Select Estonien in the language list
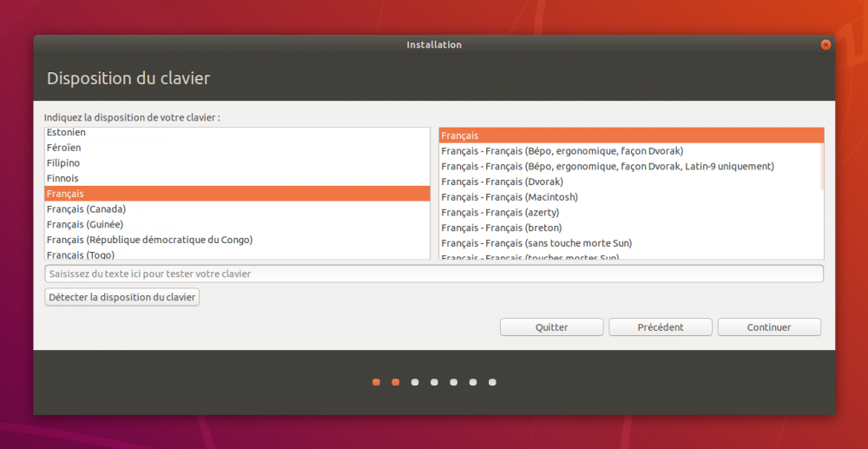 237,133
